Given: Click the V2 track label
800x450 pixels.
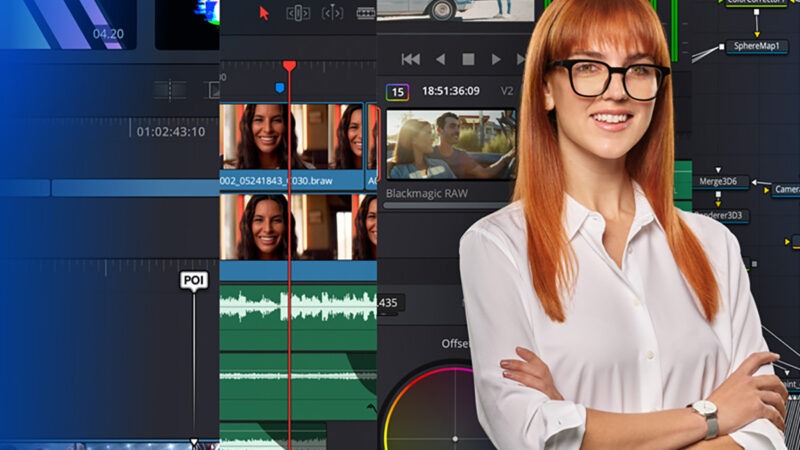Looking at the screenshot, I should tap(507, 91).
